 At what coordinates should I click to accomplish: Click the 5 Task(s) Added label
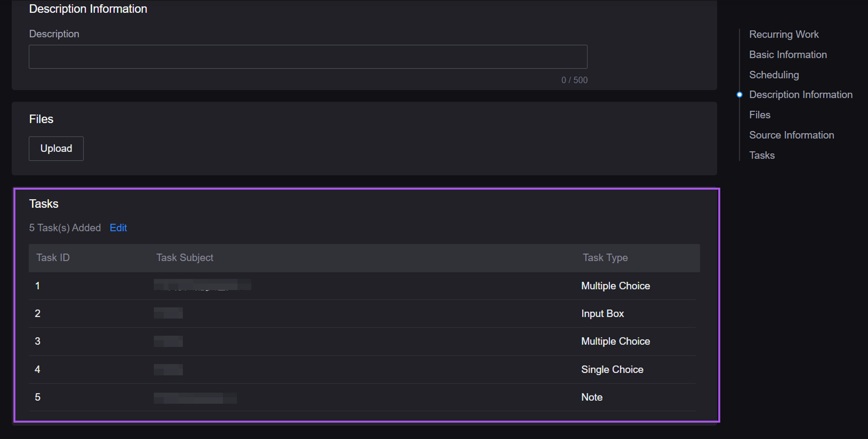(x=65, y=227)
